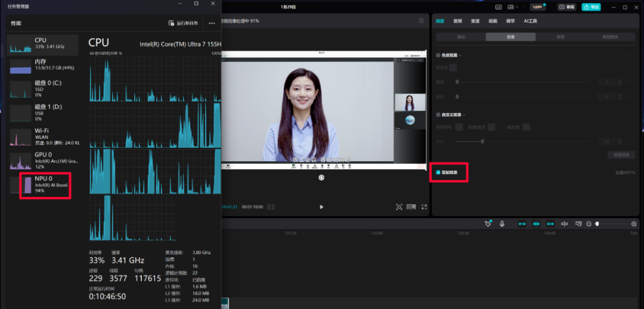Click the keyboard shortcuts icon in title bar
644x309 pixels.
click(499, 7)
